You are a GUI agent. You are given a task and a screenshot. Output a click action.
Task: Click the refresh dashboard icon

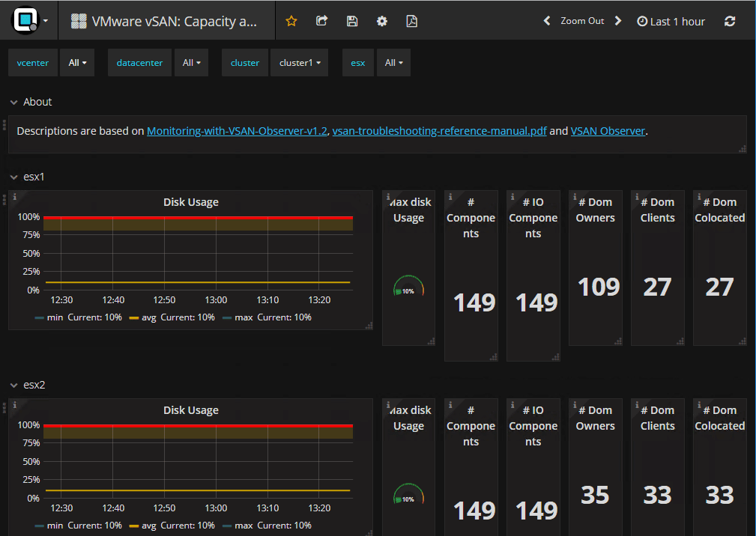point(730,21)
